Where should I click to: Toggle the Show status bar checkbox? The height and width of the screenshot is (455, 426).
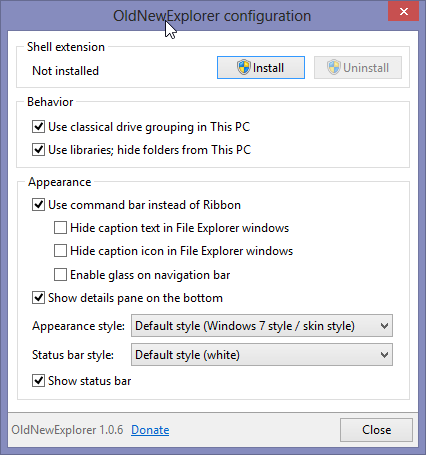click(x=39, y=381)
